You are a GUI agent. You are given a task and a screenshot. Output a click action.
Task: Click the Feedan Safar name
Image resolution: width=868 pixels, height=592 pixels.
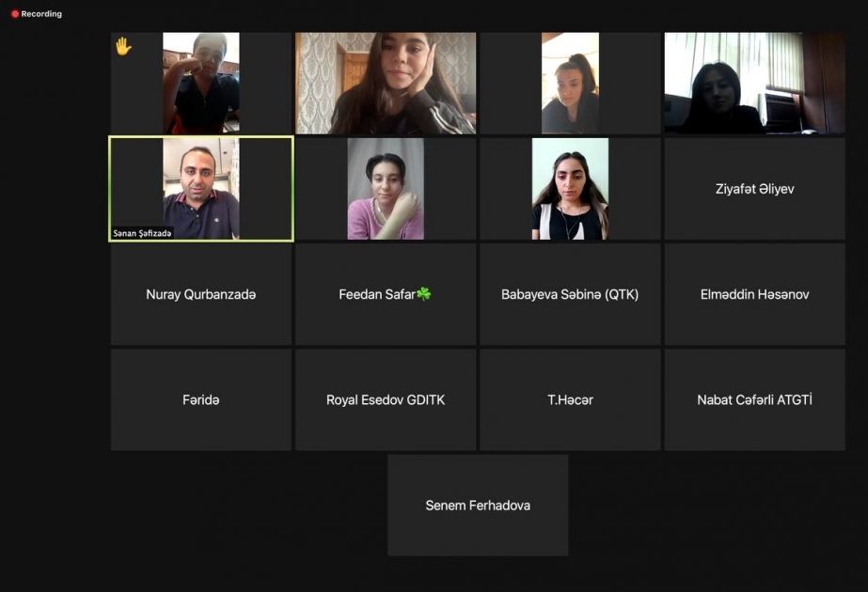point(377,294)
